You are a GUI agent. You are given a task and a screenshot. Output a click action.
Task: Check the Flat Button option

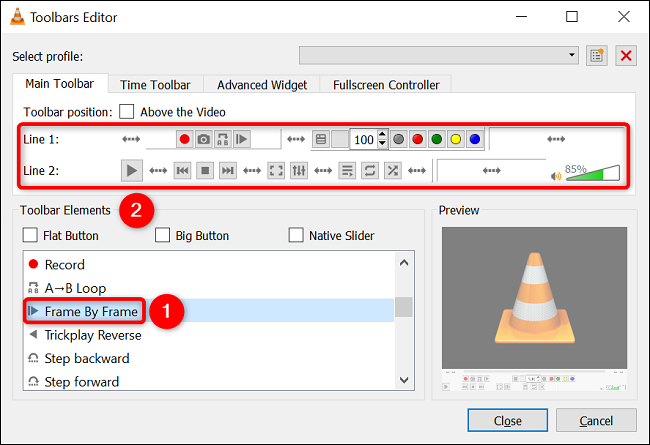coord(30,235)
